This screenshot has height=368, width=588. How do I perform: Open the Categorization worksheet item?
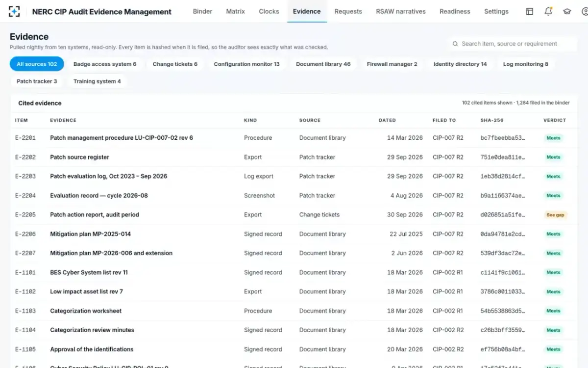(x=86, y=311)
